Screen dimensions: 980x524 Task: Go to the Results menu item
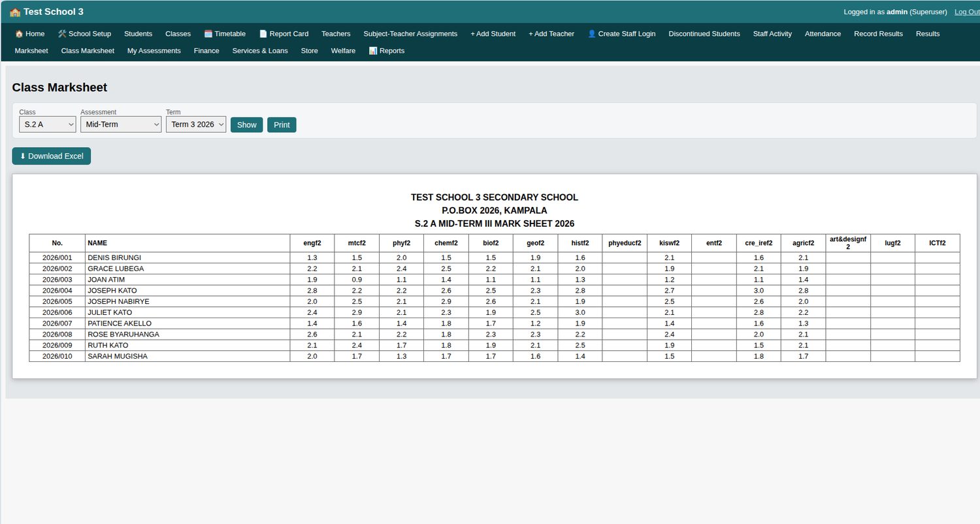928,33
